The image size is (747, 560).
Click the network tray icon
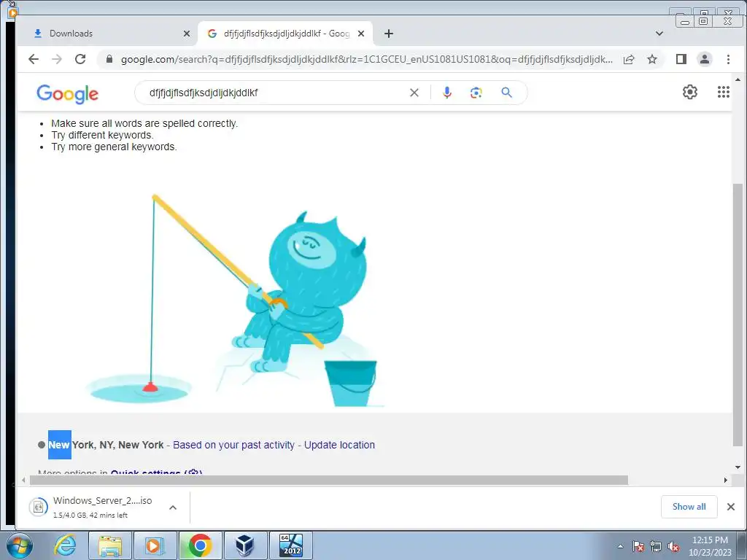tap(656, 546)
